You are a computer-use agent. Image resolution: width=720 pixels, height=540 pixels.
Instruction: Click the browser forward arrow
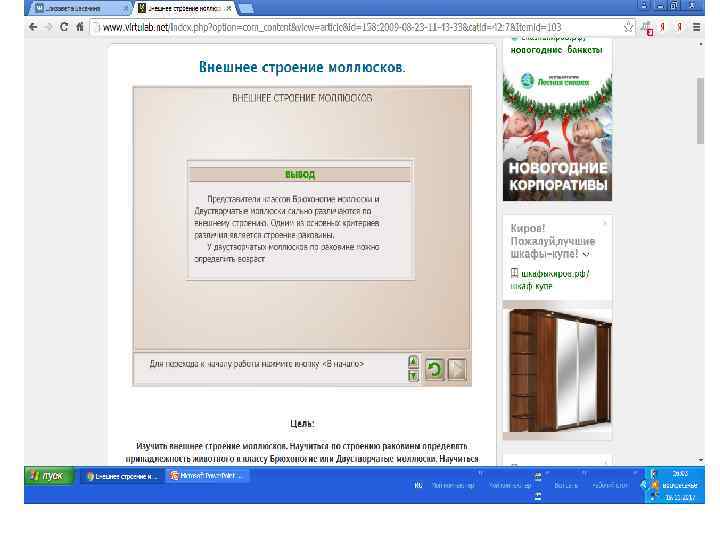tap(49, 27)
